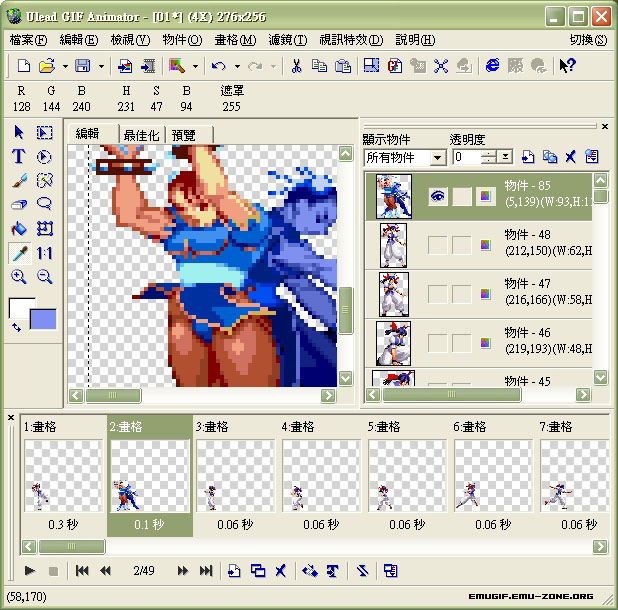Click the Open file folder icon
Image resolution: width=618 pixels, height=610 pixels.
tap(47, 66)
